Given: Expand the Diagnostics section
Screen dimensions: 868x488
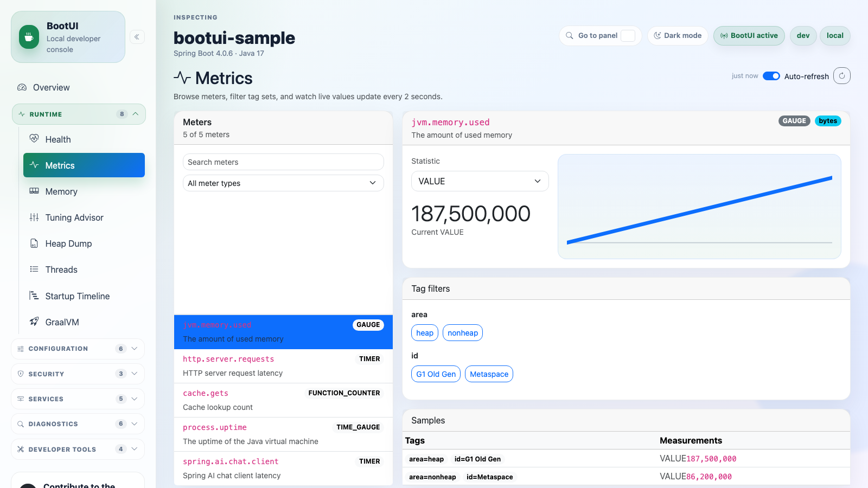Looking at the screenshot, I should click(78, 424).
